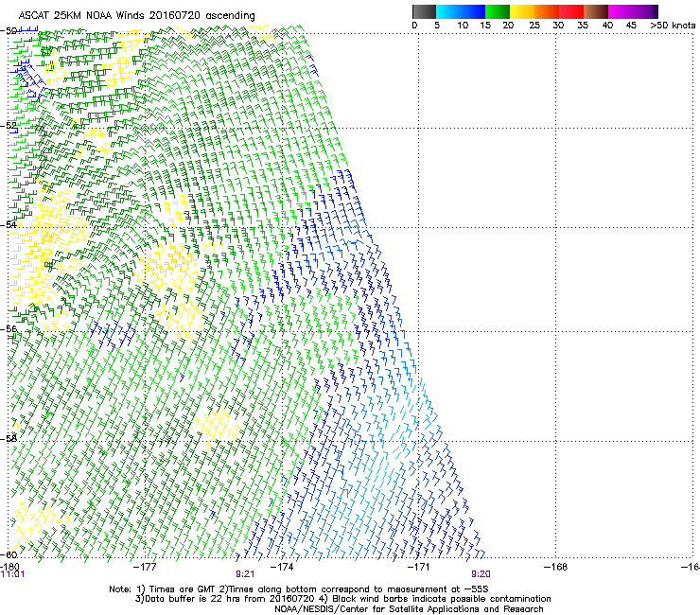Select the red 30-35 knots color segment
Viewport: 700px width, 615px height.
(571, 11)
